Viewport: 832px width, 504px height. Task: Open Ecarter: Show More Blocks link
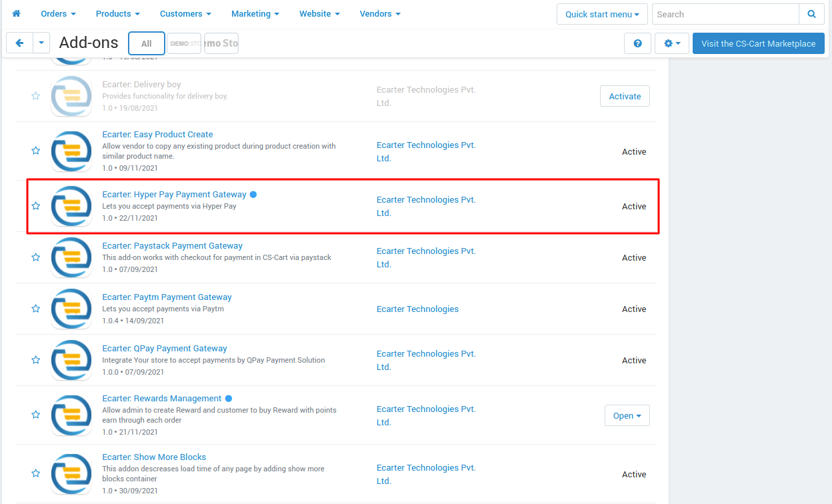pyautogui.click(x=154, y=457)
